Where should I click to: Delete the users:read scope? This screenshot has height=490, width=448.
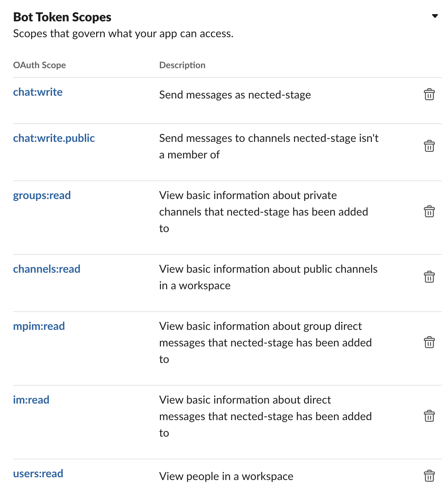[429, 476]
